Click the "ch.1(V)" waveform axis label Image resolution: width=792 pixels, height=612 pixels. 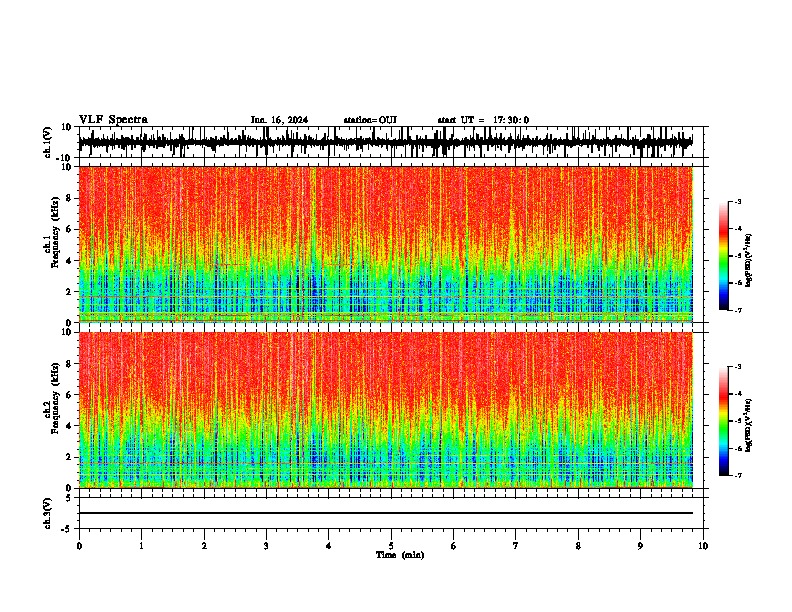click(x=48, y=142)
